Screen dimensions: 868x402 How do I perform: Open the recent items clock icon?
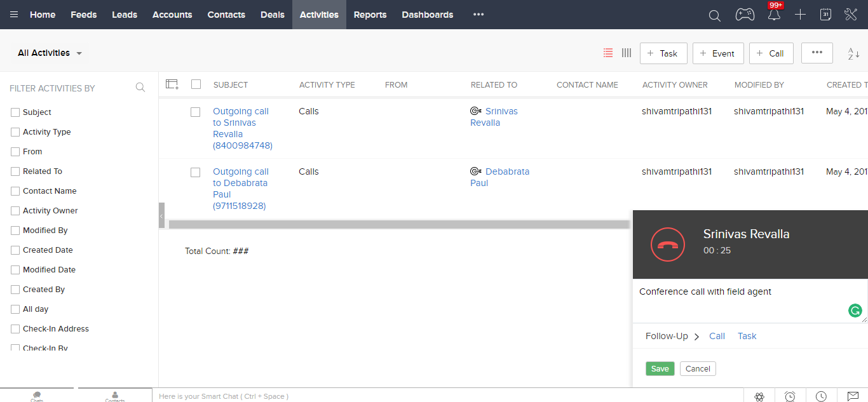click(x=821, y=396)
